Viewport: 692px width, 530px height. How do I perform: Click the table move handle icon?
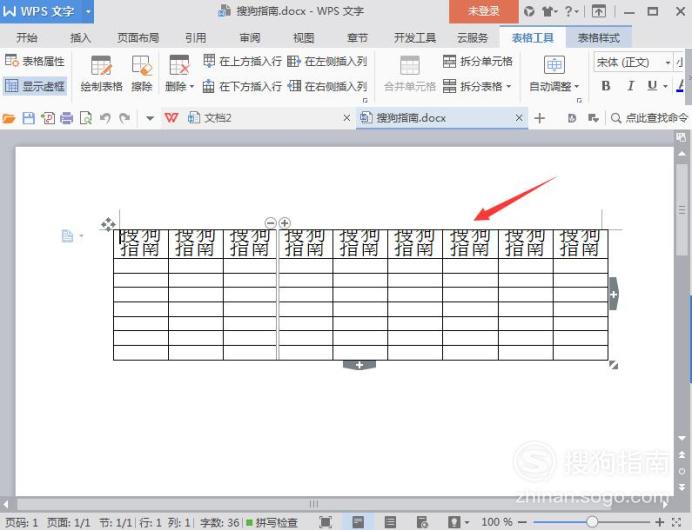click(x=108, y=224)
